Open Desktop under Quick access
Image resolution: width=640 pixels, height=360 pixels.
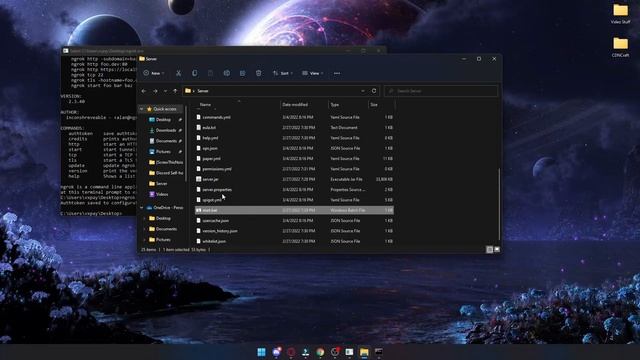(163, 120)
